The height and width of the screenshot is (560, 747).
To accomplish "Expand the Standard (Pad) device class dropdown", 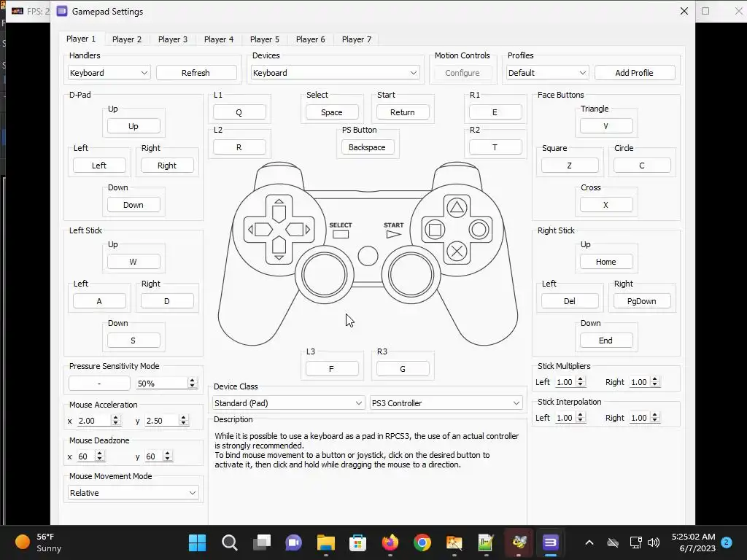I will 289,403.
